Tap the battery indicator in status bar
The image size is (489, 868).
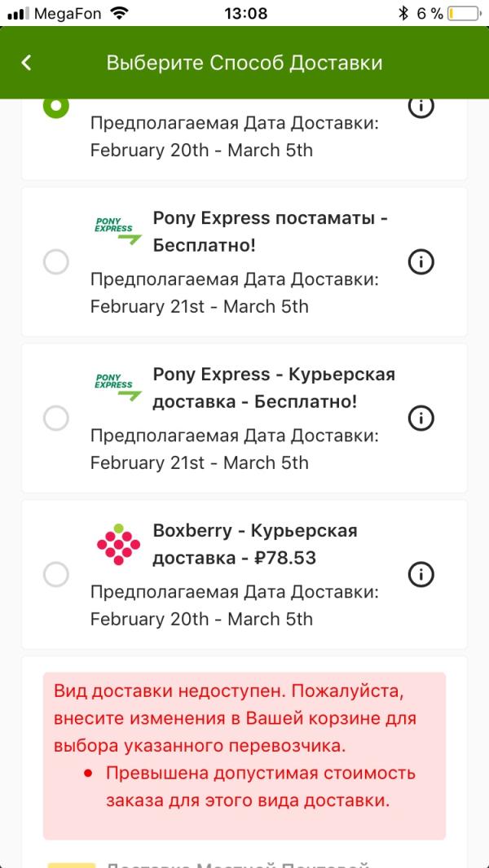(462, 13)
